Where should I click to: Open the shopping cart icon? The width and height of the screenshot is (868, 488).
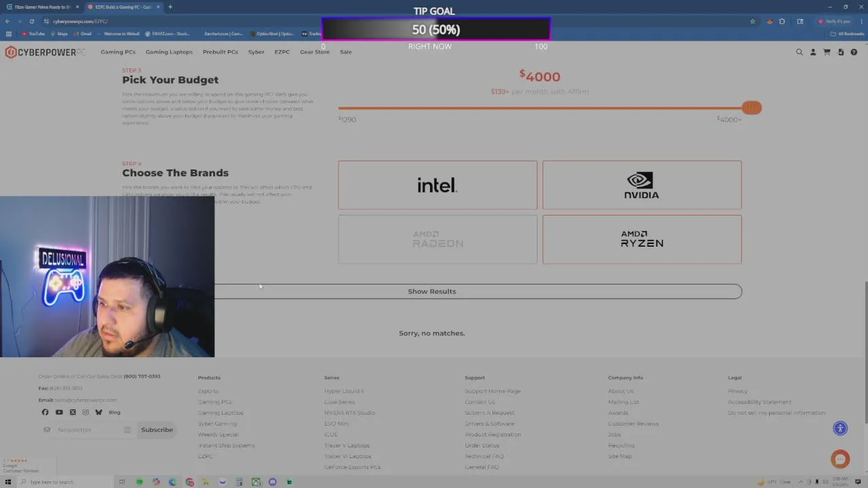[x=827, y=52]
